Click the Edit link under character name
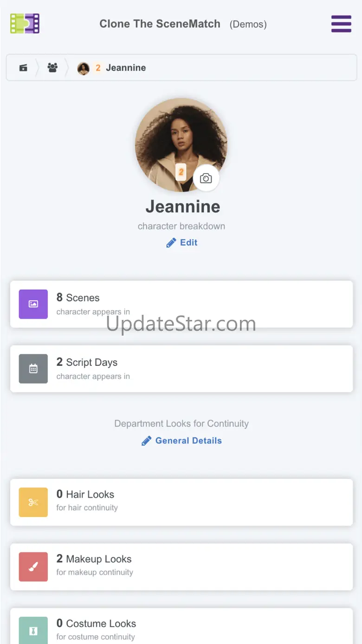This screenshot has height=644, width=362. pos(182,242)
